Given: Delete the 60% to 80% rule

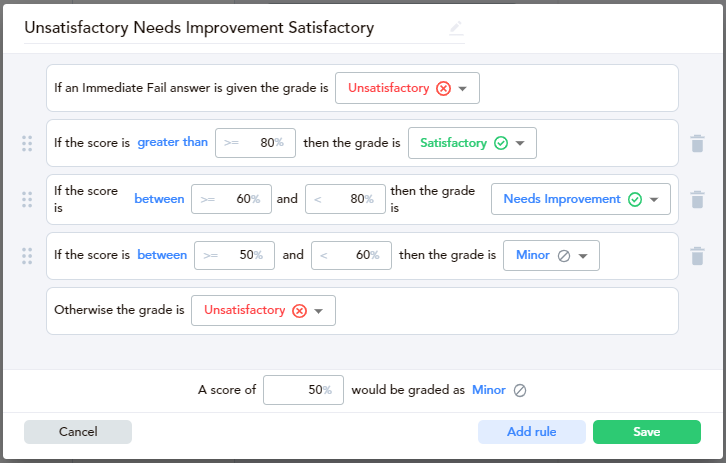Looking at the screenshot, I should (697, 200).
